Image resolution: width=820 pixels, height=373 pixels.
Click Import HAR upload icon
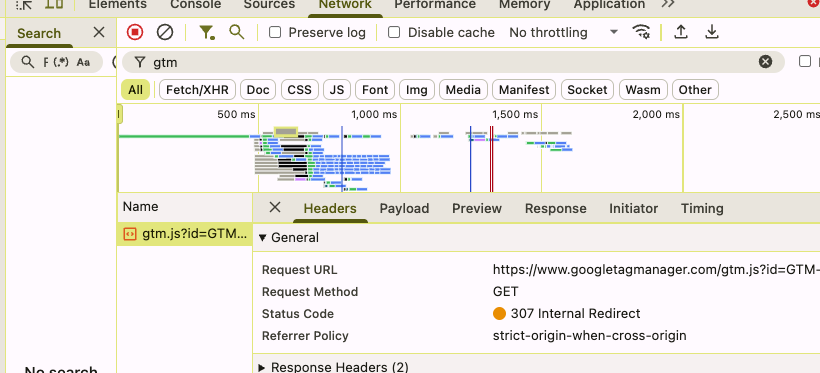(680, 32)
